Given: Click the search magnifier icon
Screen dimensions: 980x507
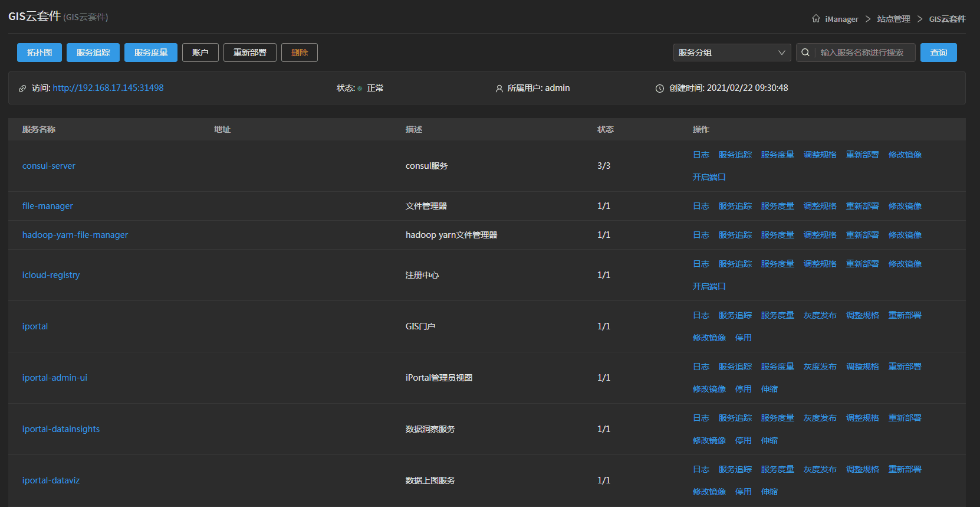Looking at the screenshot, I should click(805, 53).
